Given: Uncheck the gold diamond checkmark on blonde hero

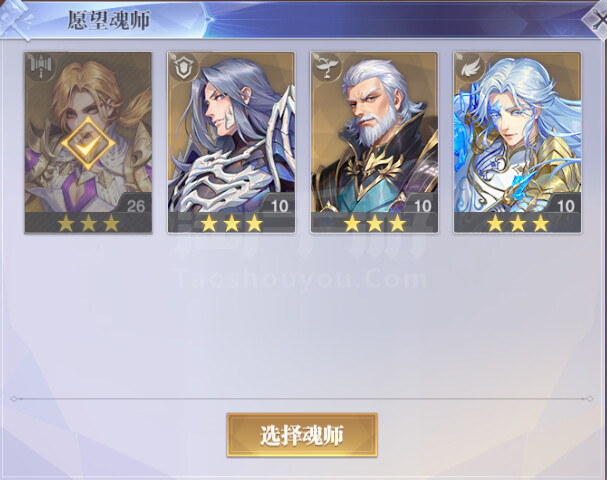Looking at the screenshot, I should 88,144.
